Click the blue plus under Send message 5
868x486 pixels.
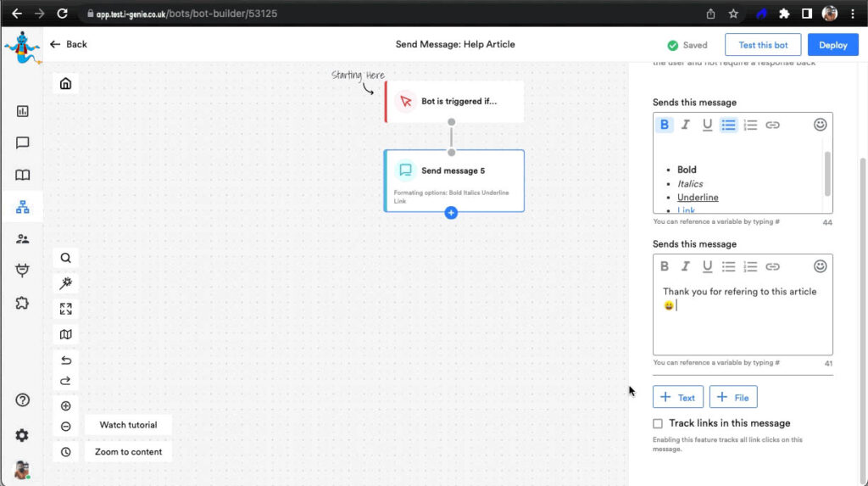tap(451, 212)
